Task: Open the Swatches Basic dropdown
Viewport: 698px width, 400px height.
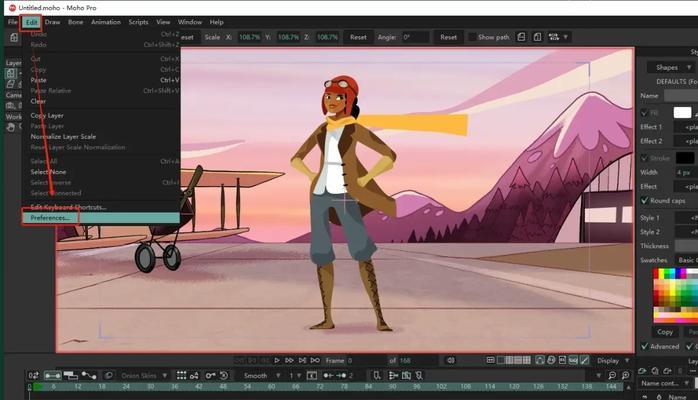Action: coord(686,260)
